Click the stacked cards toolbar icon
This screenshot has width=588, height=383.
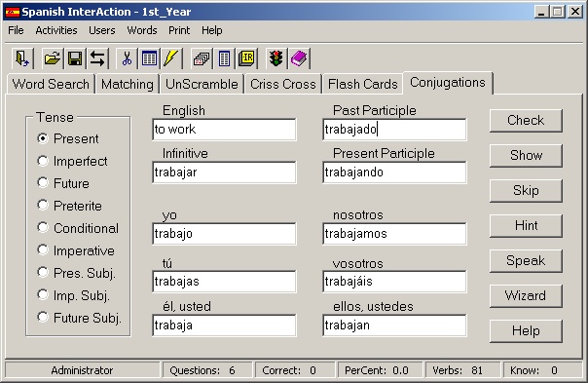click(202, 58)
